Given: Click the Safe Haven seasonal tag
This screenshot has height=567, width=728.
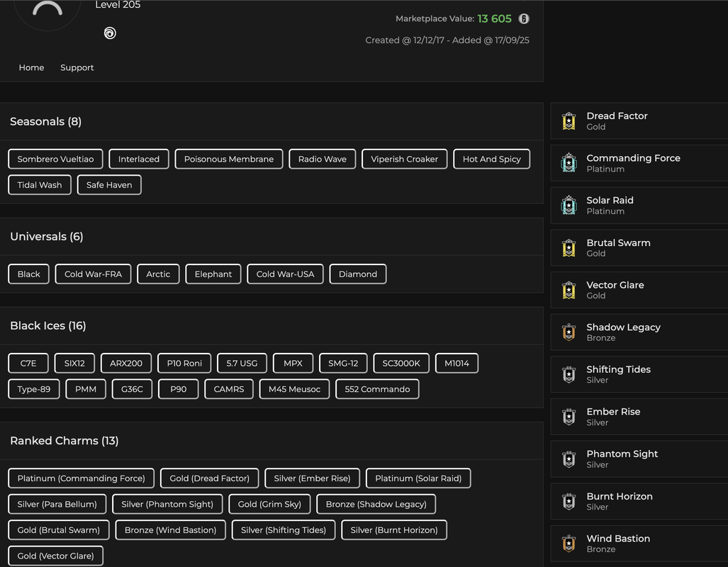Looking at the screenshot, I should (x=109, y=185).
